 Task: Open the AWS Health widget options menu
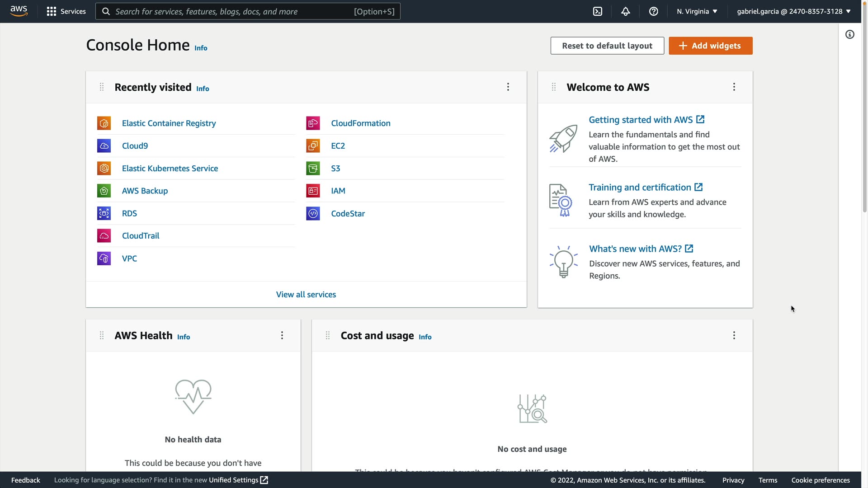(x=282, y=335)
